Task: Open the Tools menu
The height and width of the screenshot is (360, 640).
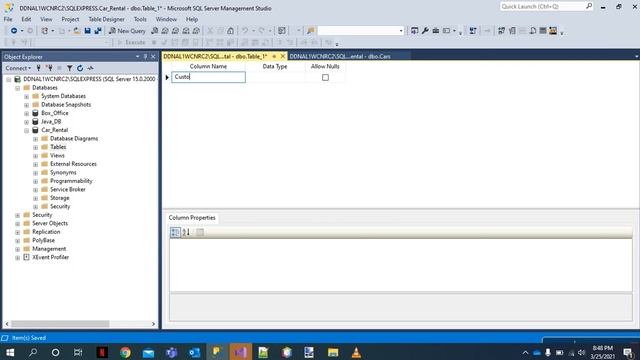Action: [x=140, y=19]
